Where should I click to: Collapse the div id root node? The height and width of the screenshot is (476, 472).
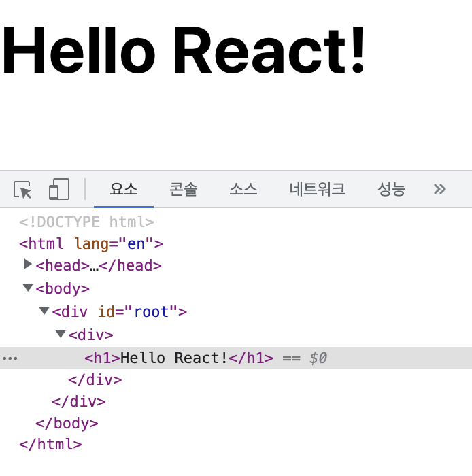(x=44, y=311)
